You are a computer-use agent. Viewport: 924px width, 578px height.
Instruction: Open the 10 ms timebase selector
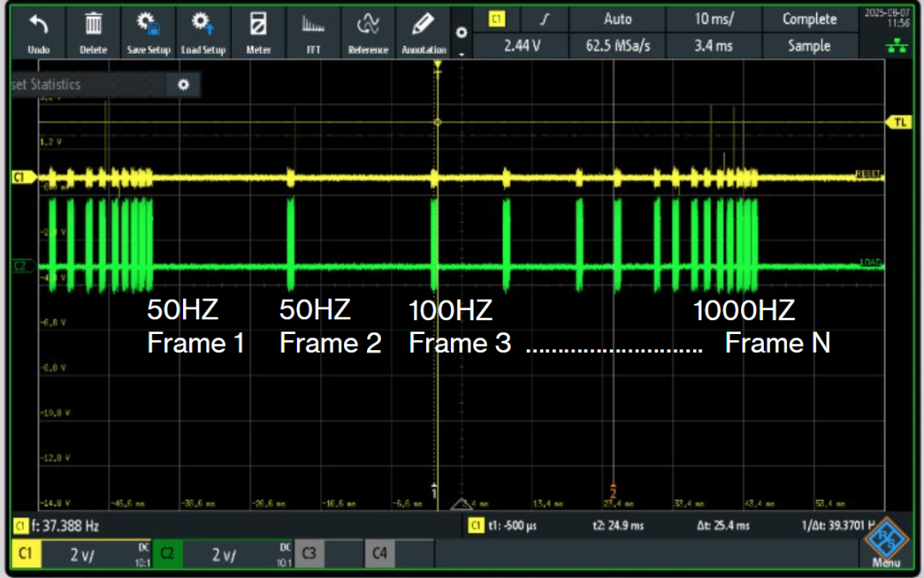click(x=713, y=19)
